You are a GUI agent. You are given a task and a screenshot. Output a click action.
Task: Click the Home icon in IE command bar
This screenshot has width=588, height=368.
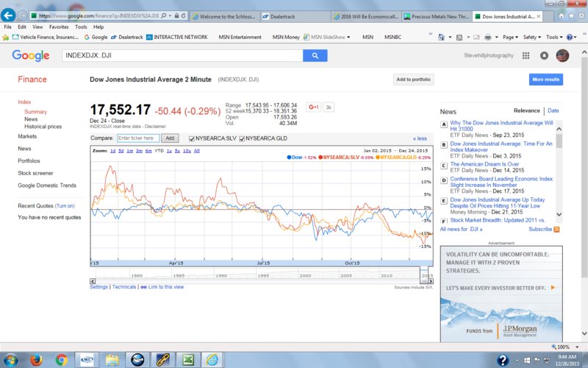pyautogui.click(x=441, y=38)
